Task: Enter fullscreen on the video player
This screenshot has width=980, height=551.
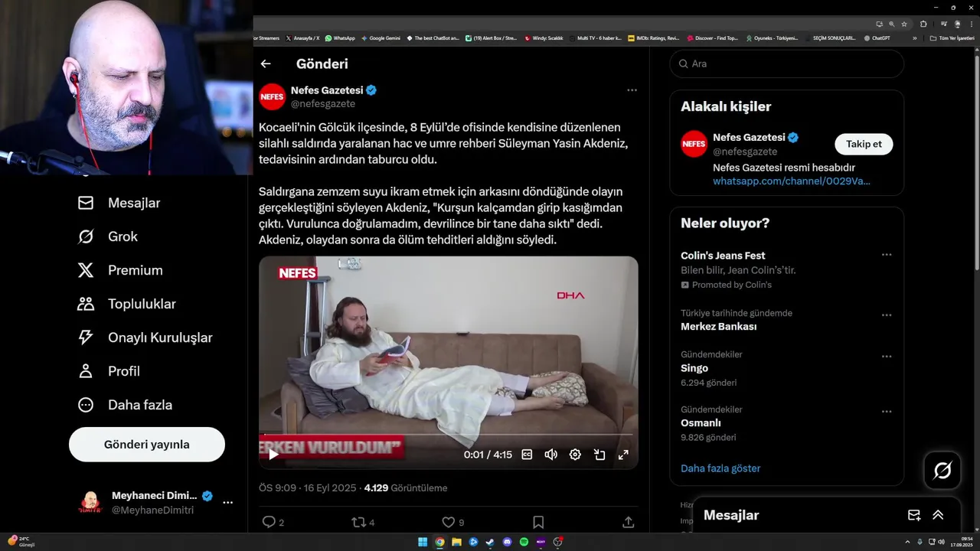Action: coord(623,455)
